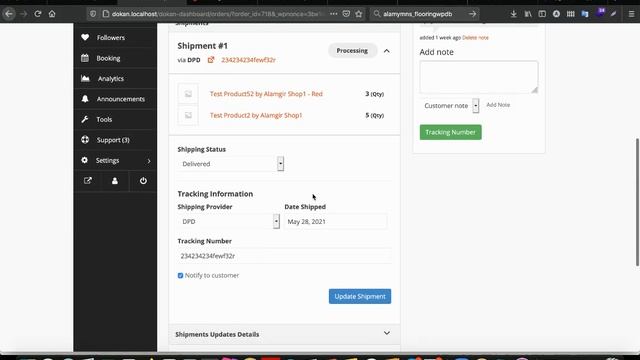This screenshot has height=360, width=640.
Task: Toggle the browser sidebar icon
Action: tap(542, 14)
